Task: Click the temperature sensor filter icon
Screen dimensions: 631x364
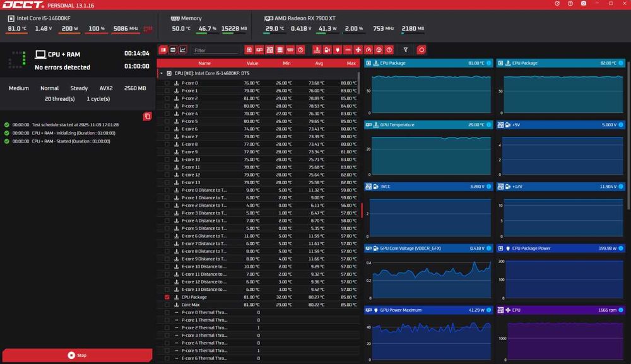Action: click(x=317, y=50)
